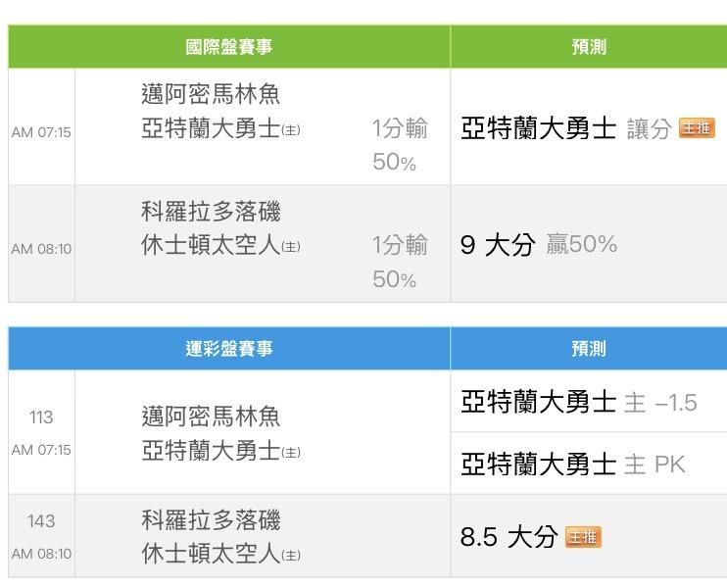Click 預測 header in the blue table

tap(588, 349)
